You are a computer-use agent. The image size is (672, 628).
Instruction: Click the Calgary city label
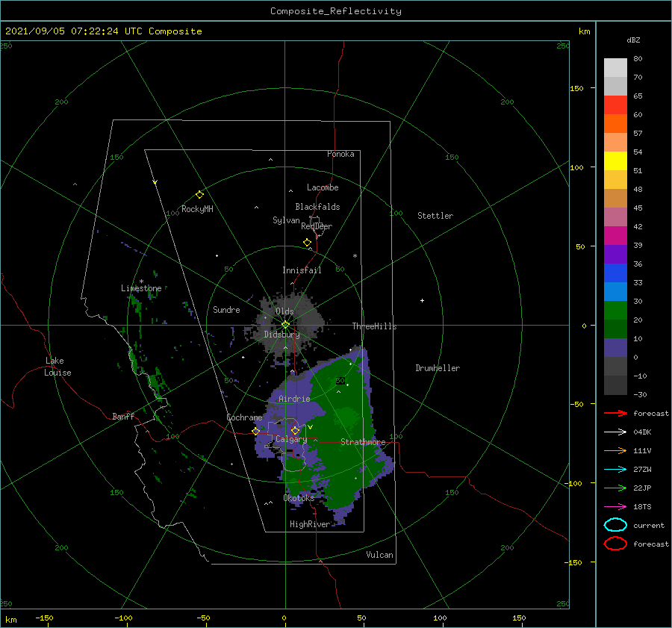point(291,439)
